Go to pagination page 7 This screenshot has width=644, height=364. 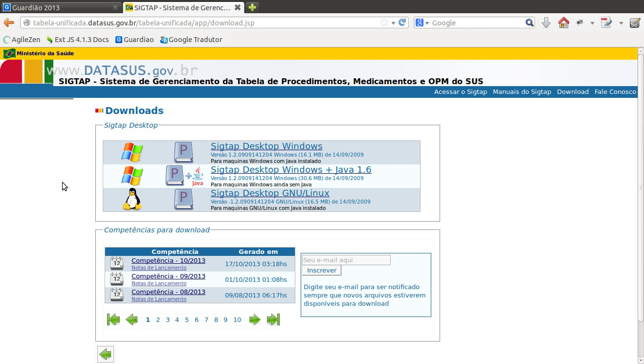click(x=206, y=320)
